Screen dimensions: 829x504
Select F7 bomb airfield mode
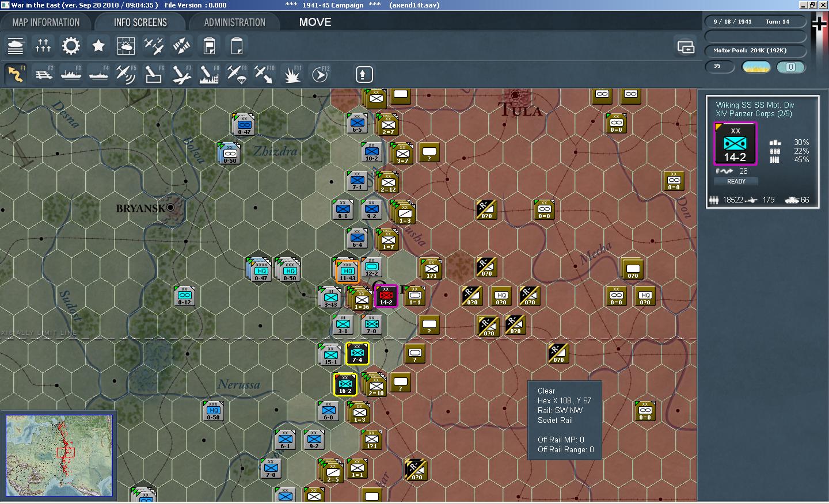(181, 74)
